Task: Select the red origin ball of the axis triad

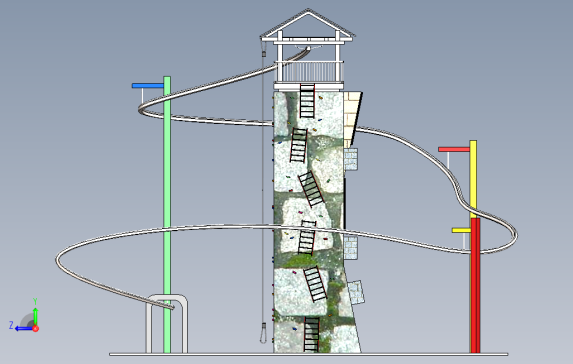Action: [35, 329]
